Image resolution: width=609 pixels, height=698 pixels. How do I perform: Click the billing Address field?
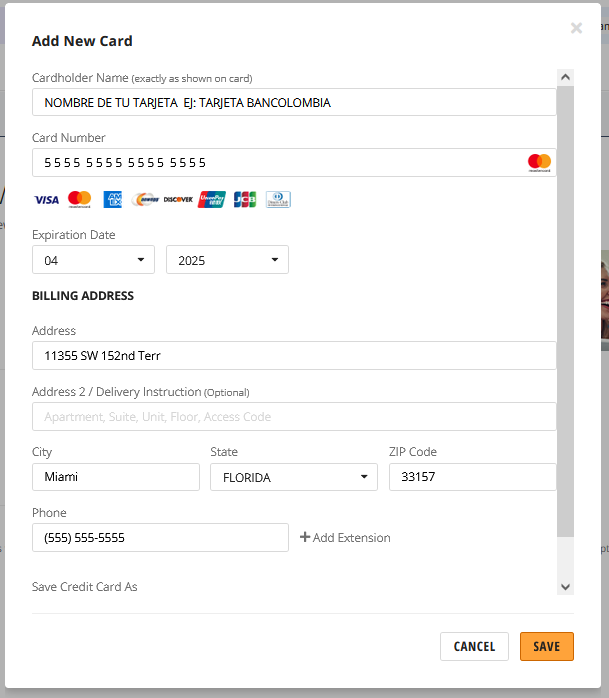[294, 355]
